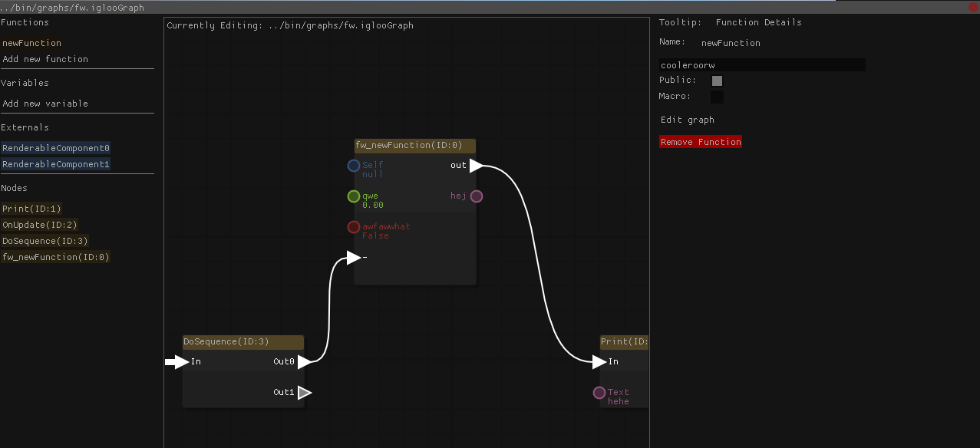Image resolution: width=980 pixels, height=448 pixels.
Task: Click the Edit graph button
Action: (x=688, y=120)
